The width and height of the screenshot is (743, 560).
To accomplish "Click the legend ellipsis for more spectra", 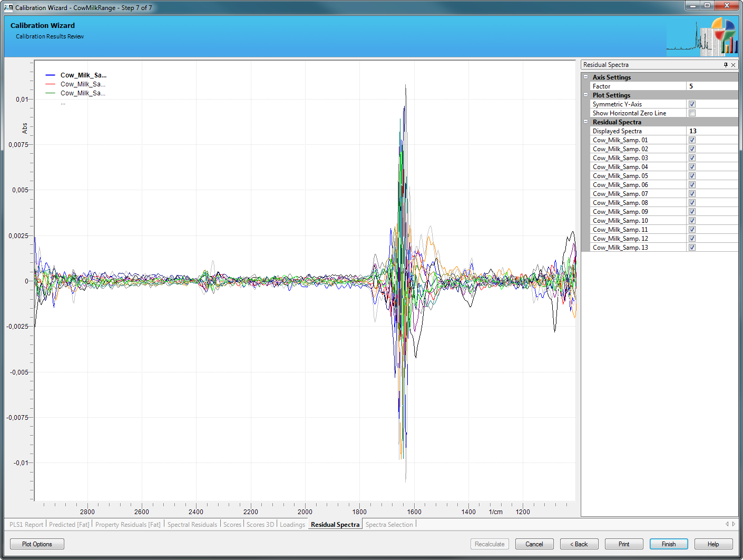I will (63, 103).
